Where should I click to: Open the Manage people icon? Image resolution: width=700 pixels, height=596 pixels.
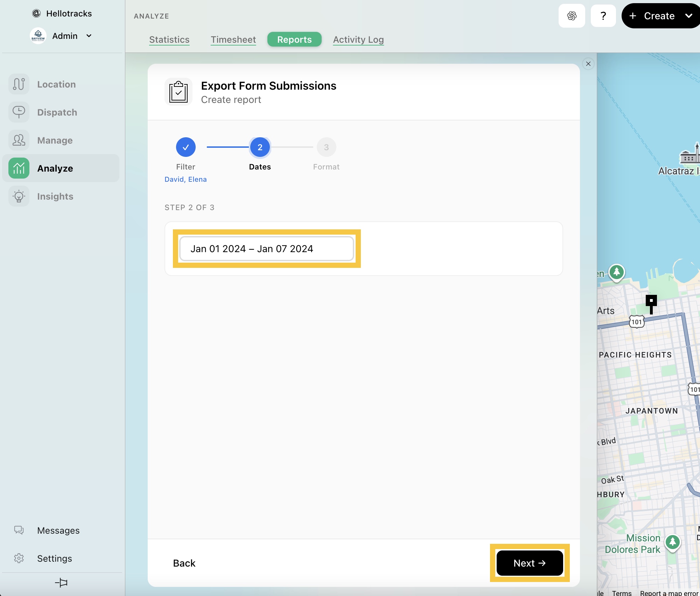19,140
